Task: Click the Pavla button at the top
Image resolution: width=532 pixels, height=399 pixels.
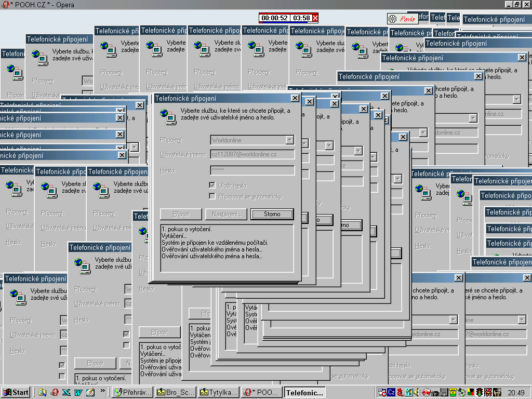Action: point(403,19)
